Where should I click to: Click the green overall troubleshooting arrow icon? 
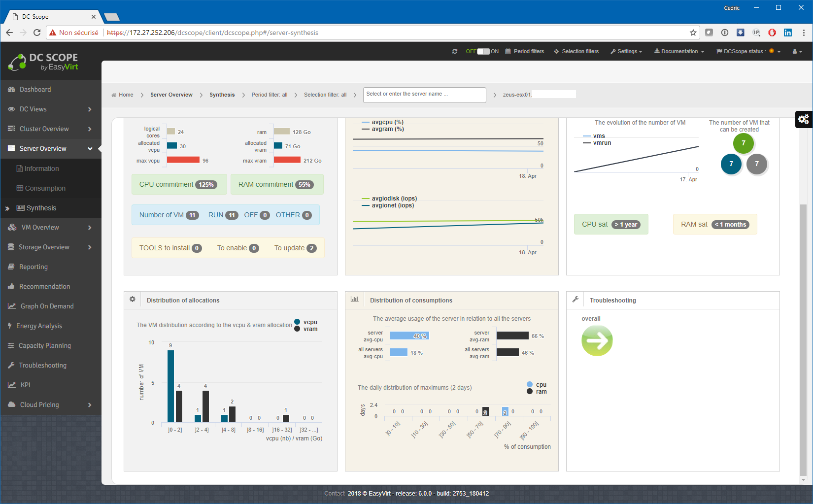pyautogui.click(x=597, y=340)
